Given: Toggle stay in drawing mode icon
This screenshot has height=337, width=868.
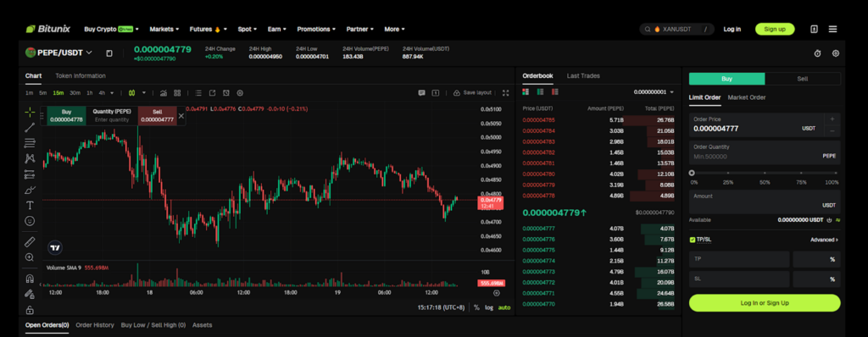Looking at the screenshot, I should pyautogui.click(x=30, y=294).
